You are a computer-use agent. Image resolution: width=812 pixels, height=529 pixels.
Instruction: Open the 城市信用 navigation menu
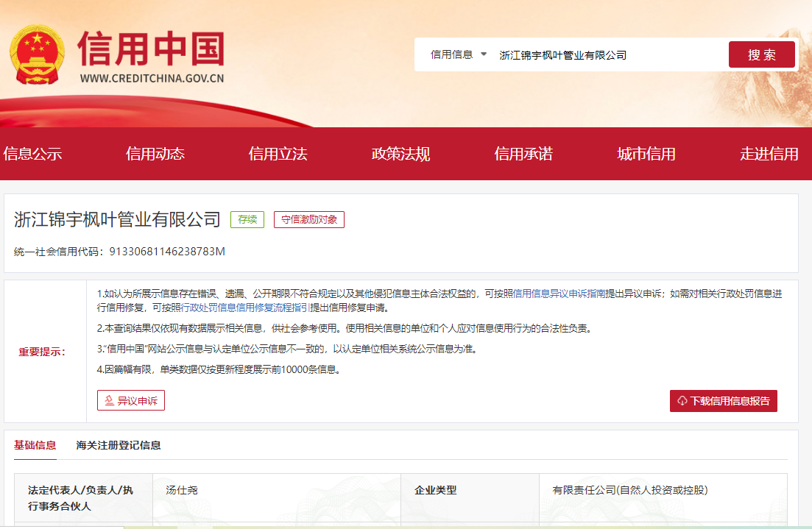(x=646, y=154)
